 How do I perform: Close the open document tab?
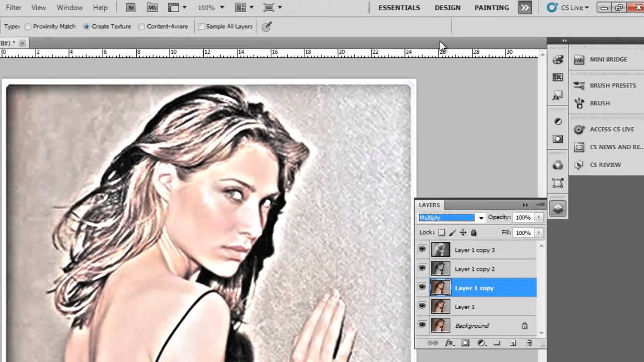tap(22, 43)
